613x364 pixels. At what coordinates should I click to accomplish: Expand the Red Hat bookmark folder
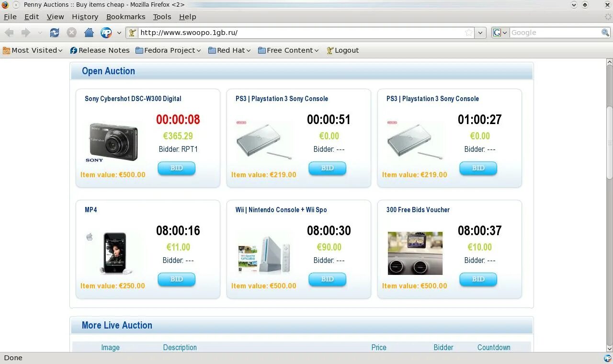pyautogui.click(x=229, y=50)
